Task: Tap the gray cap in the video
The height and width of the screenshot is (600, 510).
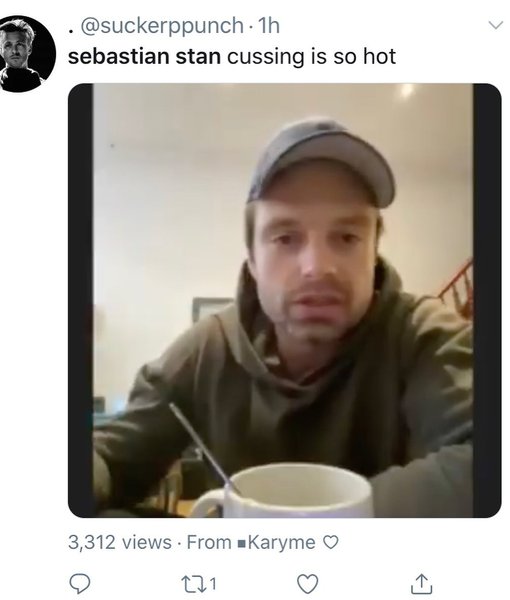Action: coord(321,163)
